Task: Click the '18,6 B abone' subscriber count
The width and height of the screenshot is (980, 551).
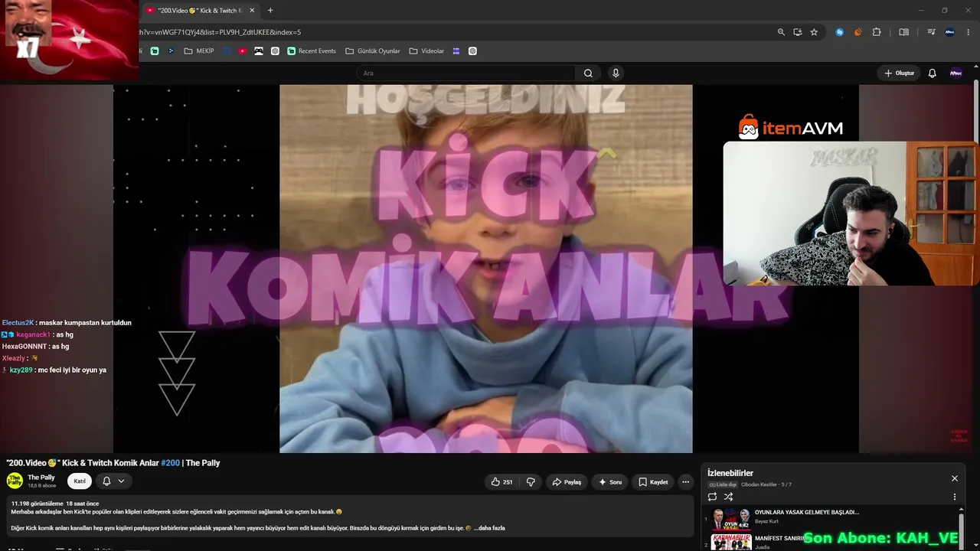Action: point(42,486)
